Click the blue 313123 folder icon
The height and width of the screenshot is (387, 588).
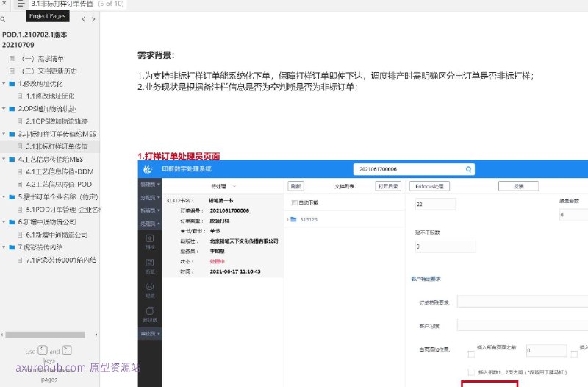click(x=293, y=219)
